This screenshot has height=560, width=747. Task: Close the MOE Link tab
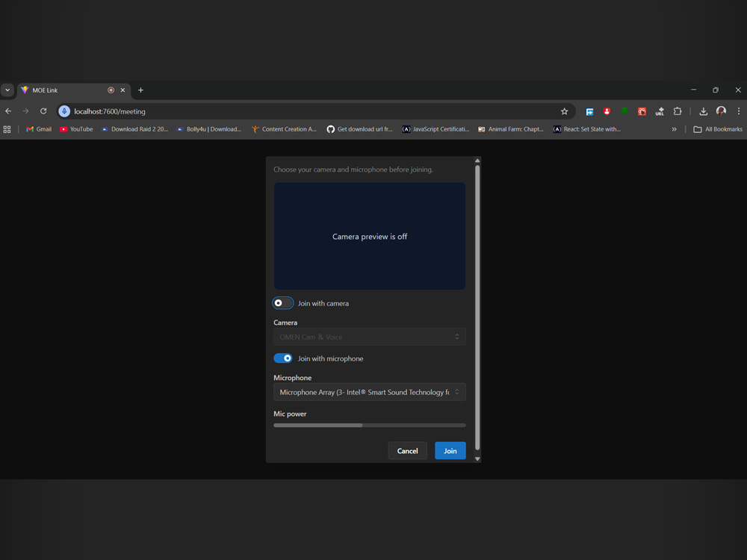(123, 90)
